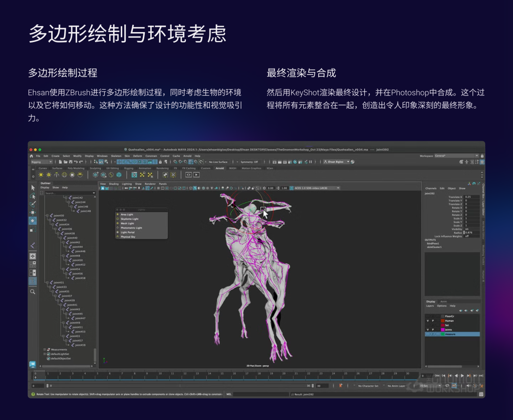Choose Mesh Light in Lights popup
Image resolution: width=513 pixels, height=420 pixels.
142,224
